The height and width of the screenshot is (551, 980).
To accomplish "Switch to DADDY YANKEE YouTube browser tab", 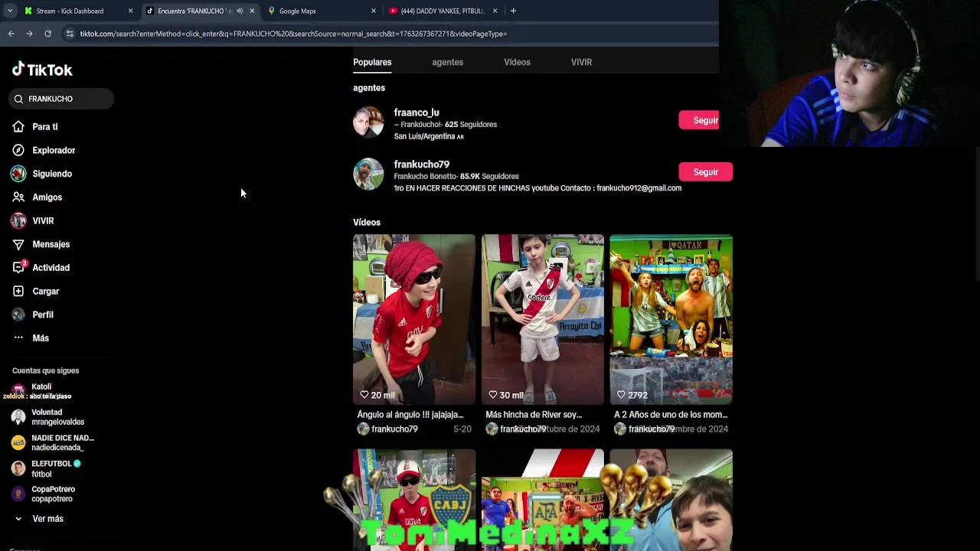I will click(443, 11).
